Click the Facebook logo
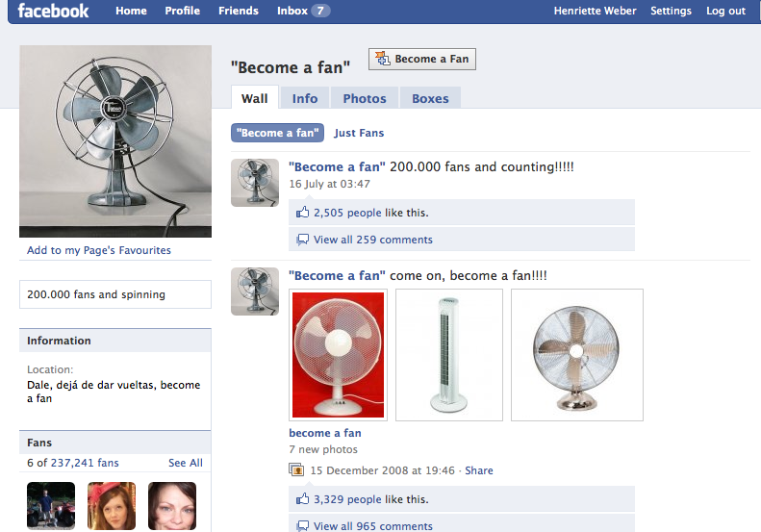The image size is (761, 532). [x=53, y=11]
